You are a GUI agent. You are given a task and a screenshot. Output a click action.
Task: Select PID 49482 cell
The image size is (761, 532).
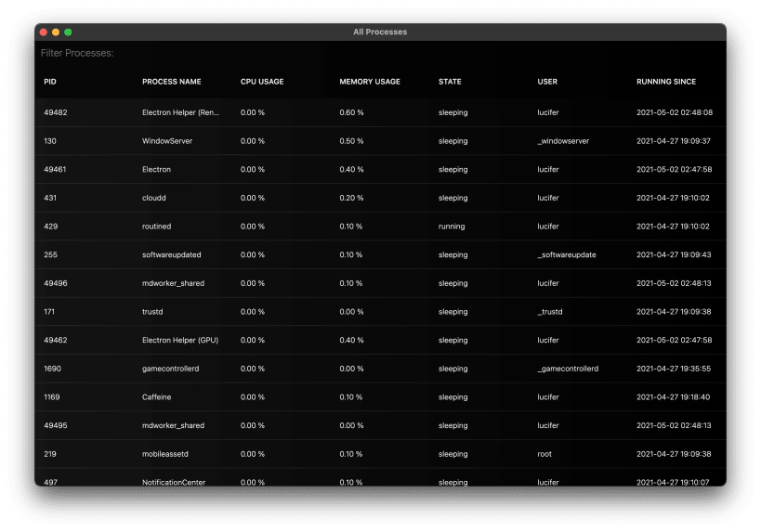[56, 112]
